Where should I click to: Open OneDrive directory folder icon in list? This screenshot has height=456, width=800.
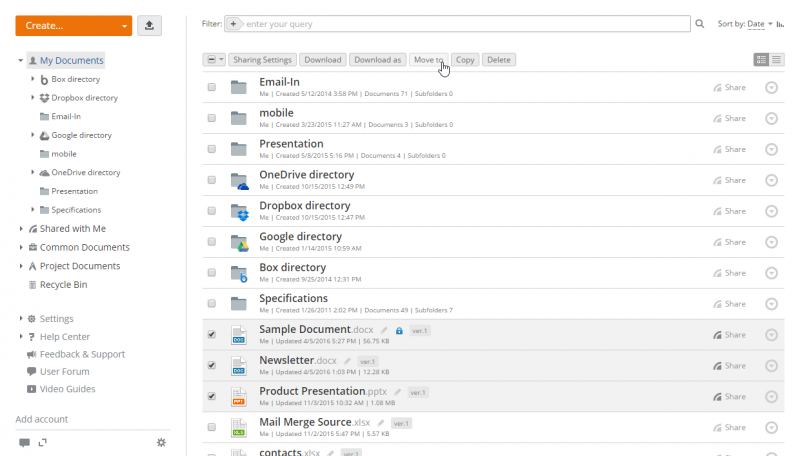tap(239, 181)
